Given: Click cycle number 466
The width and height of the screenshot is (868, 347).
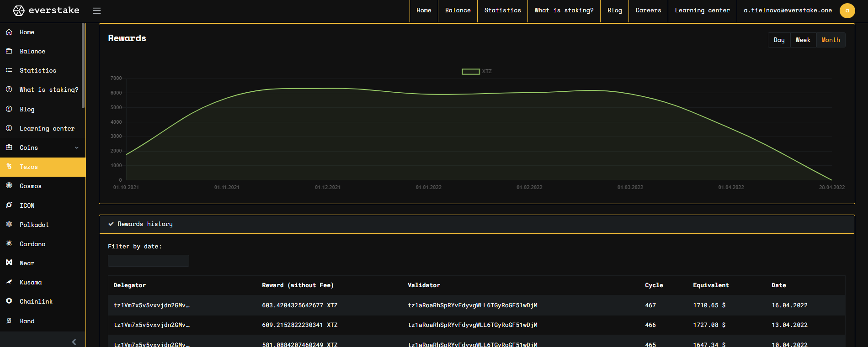Looking at the screenshot, I should [x=650, y=325].
